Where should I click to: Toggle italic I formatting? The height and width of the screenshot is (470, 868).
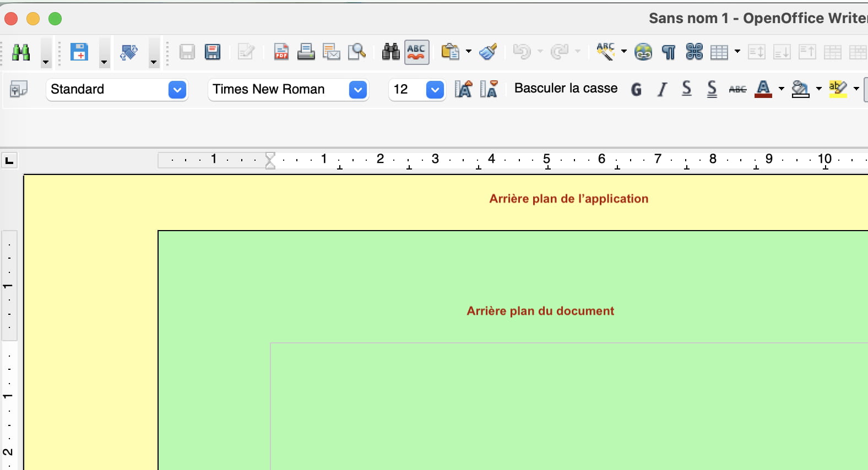click(662, 89)
